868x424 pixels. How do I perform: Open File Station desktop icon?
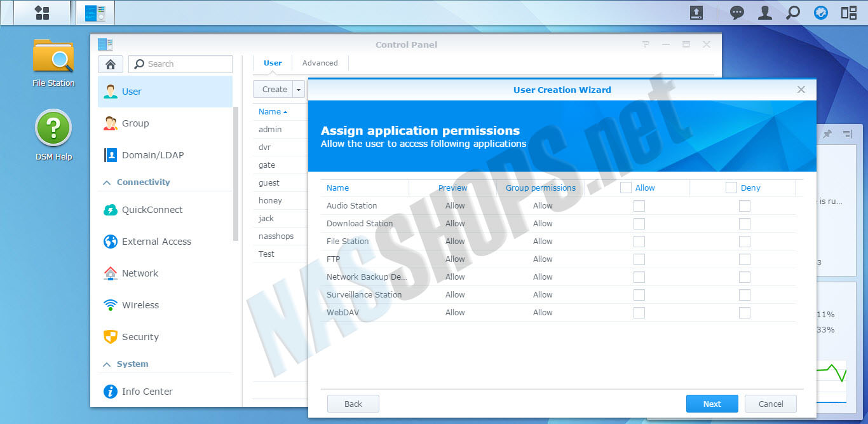click(53, 62)
